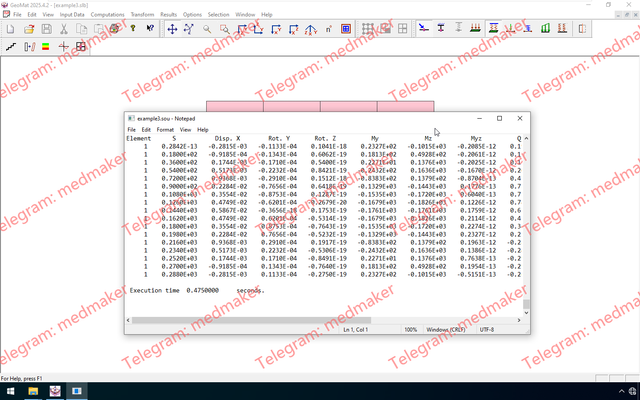Click the network globe tray icon
Screen dimensions: 640x400
[632, 391]
